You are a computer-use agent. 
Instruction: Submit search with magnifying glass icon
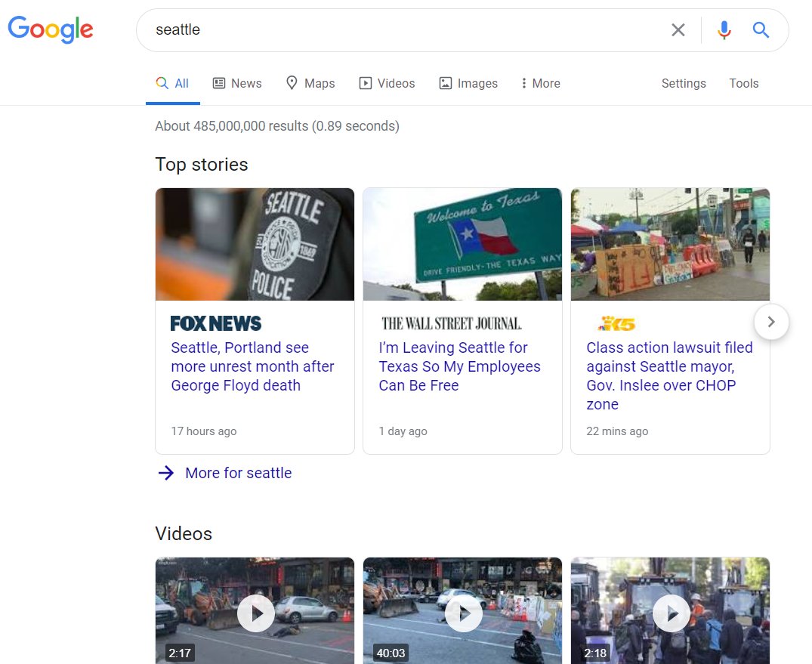tap(760, 30)
